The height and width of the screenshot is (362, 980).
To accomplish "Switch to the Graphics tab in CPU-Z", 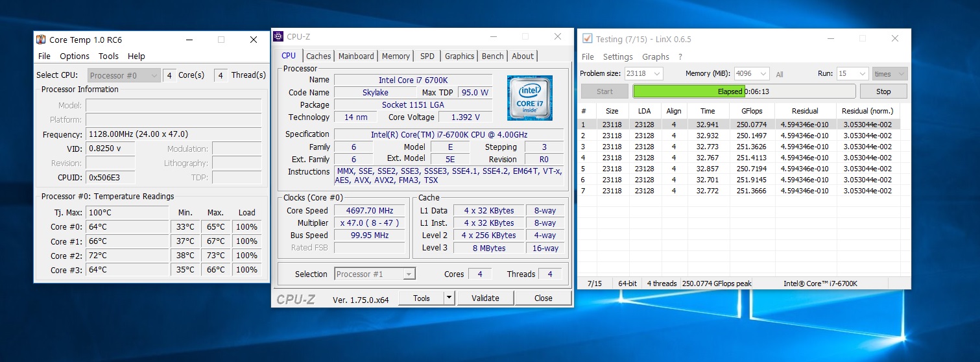I will point(460,56).
